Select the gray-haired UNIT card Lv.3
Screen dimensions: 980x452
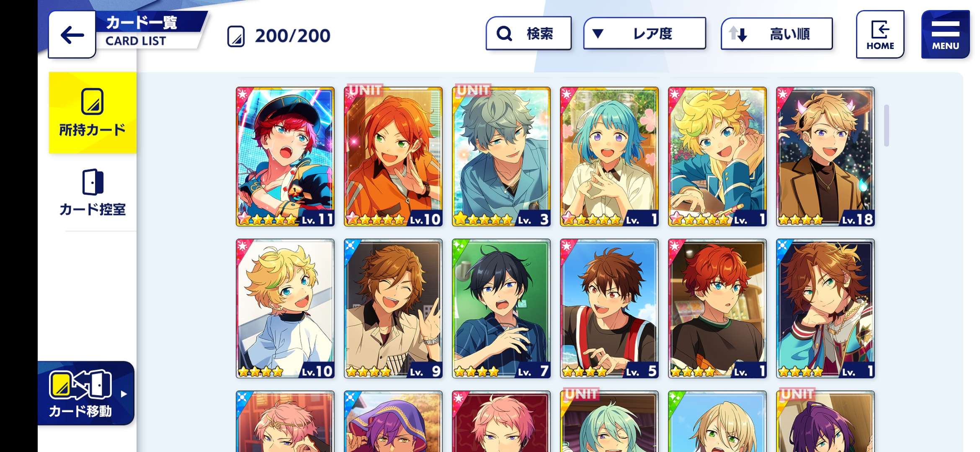click(x=501, y=157)
